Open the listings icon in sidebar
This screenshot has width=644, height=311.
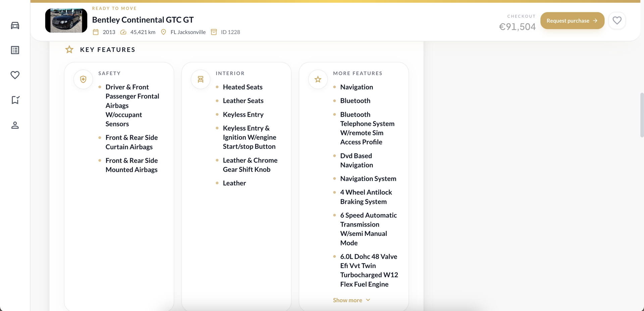tap(15, 50)
